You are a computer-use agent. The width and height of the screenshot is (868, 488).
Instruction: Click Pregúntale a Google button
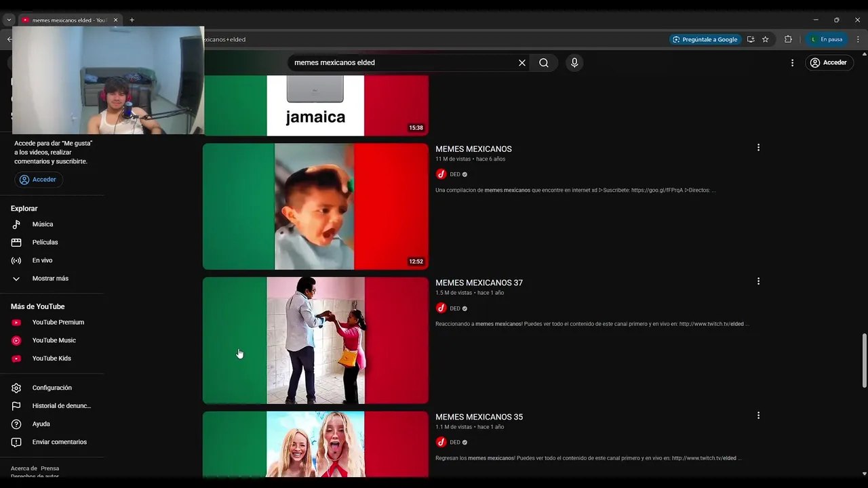pyautogui.click(x=705, y=39)
